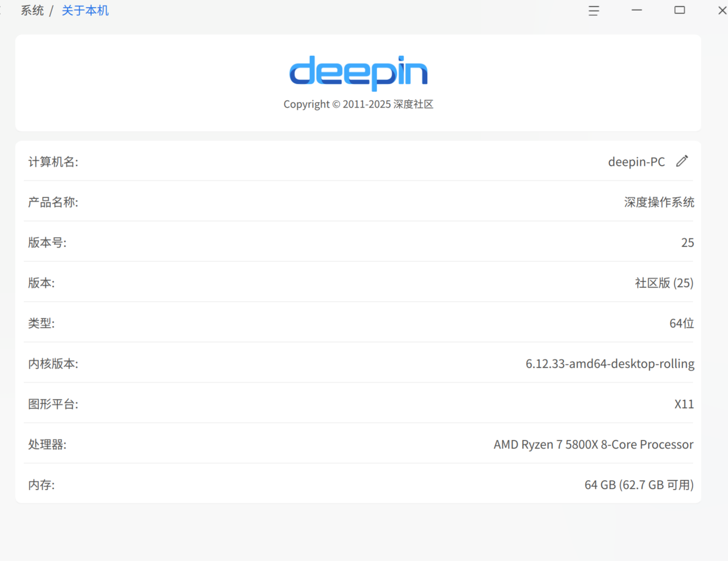Click the 内核版本 label
Viewport: 728px width, 561px height.
pyautogui.click(x=53, y=364)
